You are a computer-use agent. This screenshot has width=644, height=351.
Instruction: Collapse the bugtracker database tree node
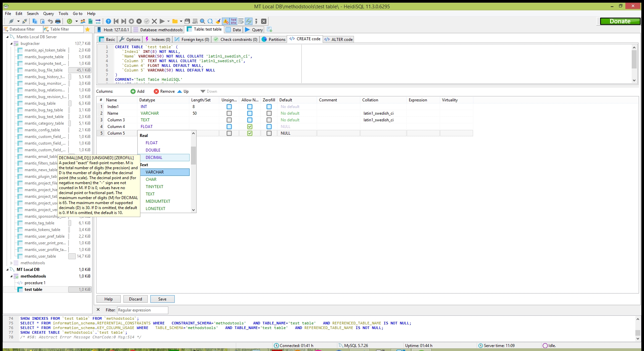pyautogui.click(x=11, y=44)
